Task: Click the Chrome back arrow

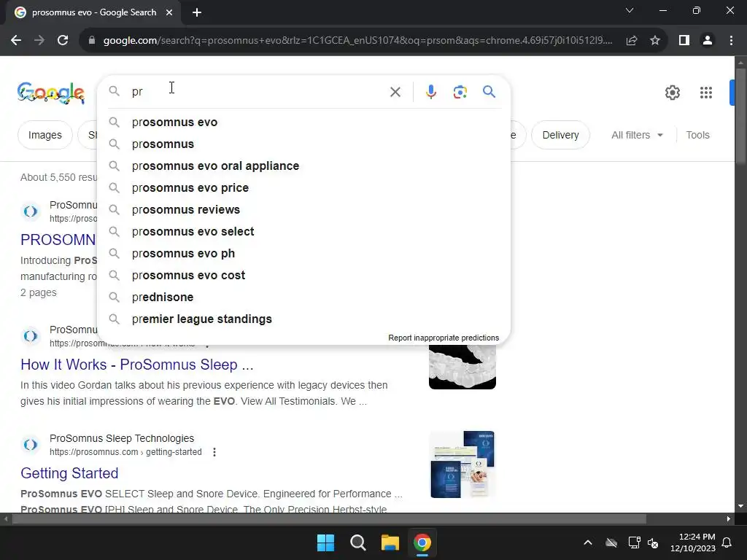Action: click(16, 41)
